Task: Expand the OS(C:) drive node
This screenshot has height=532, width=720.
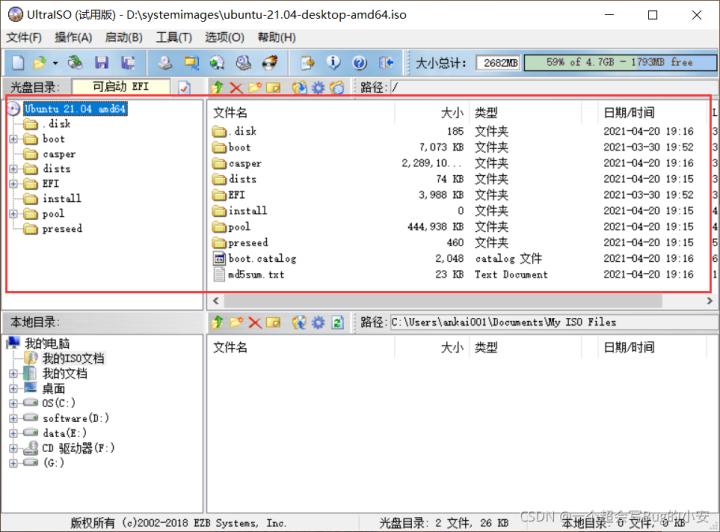Action: (x=14, y=403)
